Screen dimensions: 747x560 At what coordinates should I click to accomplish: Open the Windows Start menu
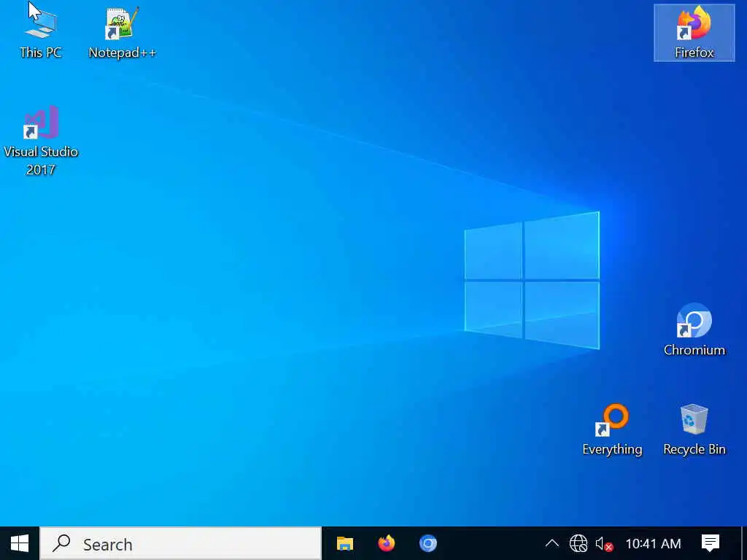point(20,543)
